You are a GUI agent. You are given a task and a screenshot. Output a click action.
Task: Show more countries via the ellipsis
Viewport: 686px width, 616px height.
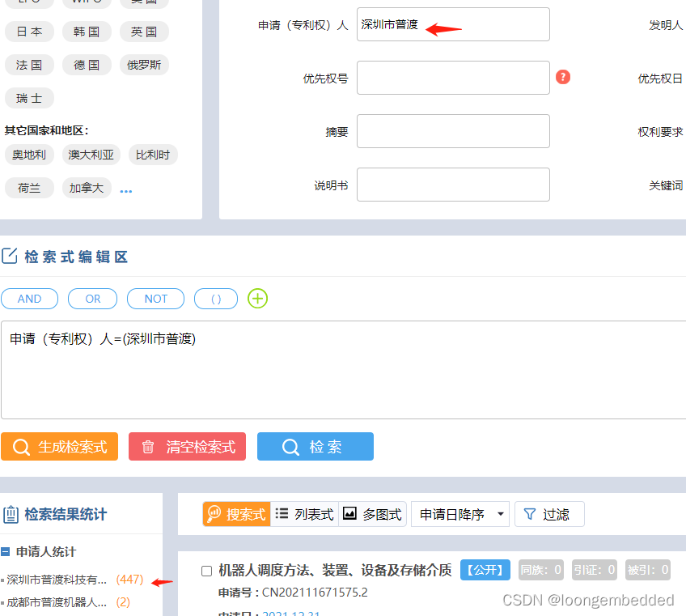point(126,191)
